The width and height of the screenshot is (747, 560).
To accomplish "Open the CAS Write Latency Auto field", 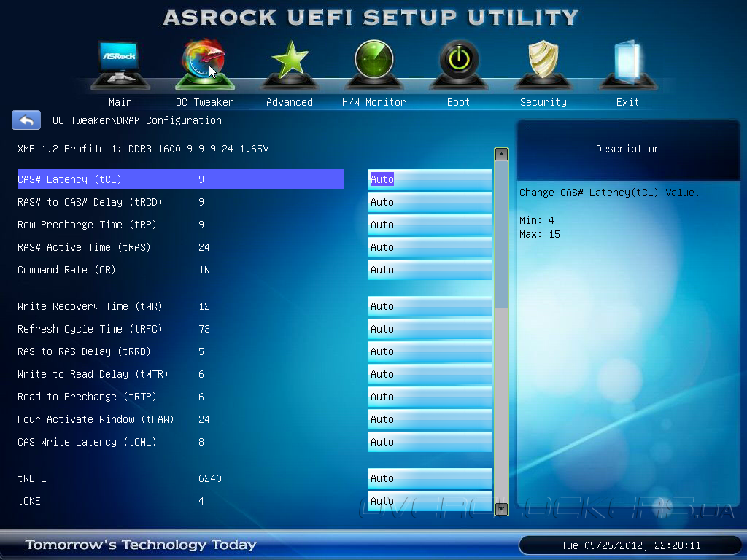I will point(429,442).
